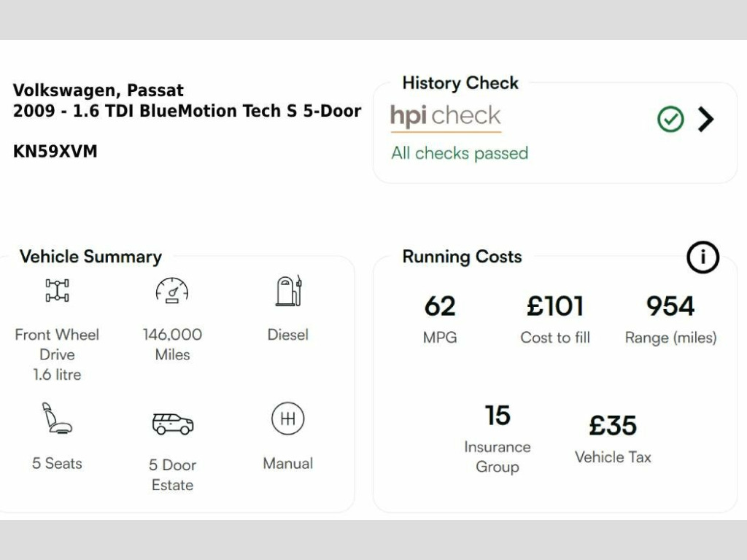This screenshot has width=747, height=560.
Task: Click the 146,000 Miles label
Action: tap(172, 344)
